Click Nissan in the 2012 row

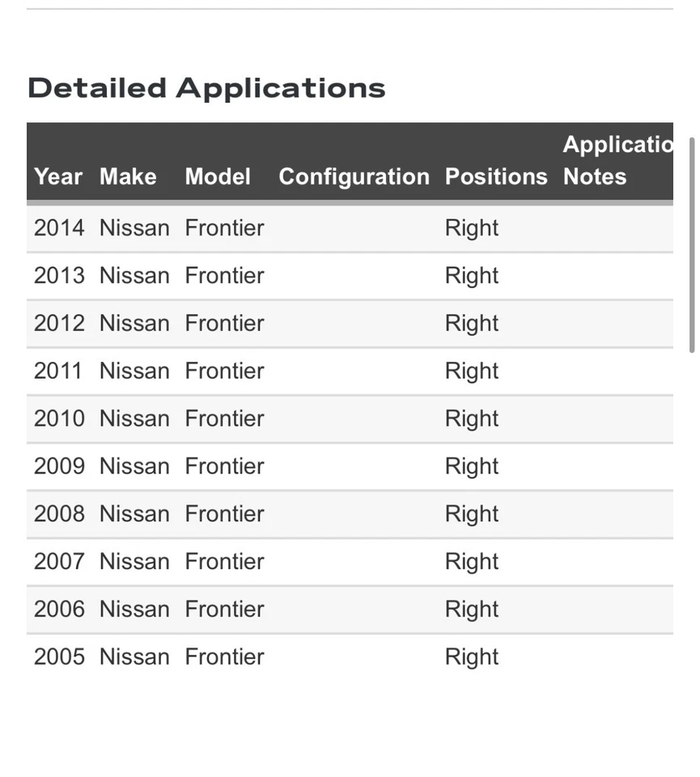coord(134,324)
